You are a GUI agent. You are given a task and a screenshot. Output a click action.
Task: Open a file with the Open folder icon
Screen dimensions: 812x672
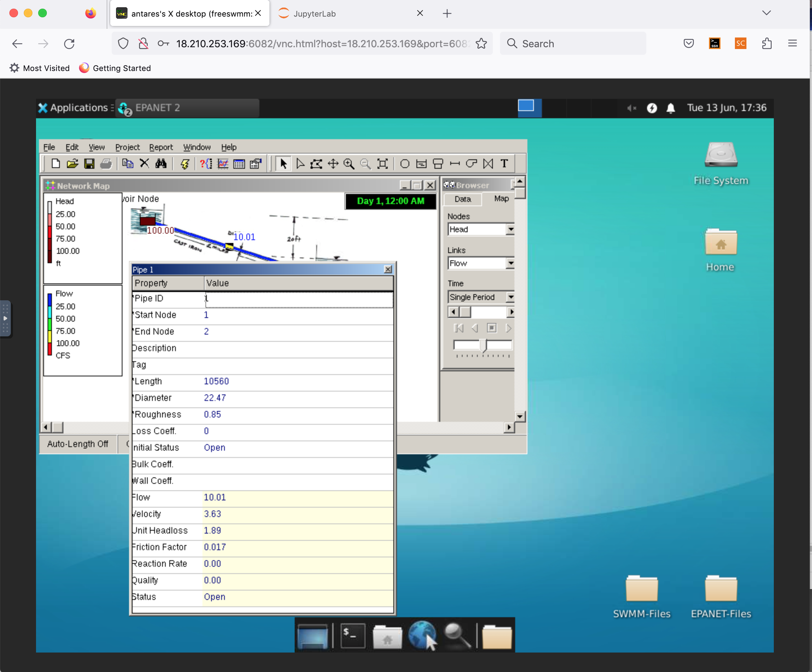[72, 164]
